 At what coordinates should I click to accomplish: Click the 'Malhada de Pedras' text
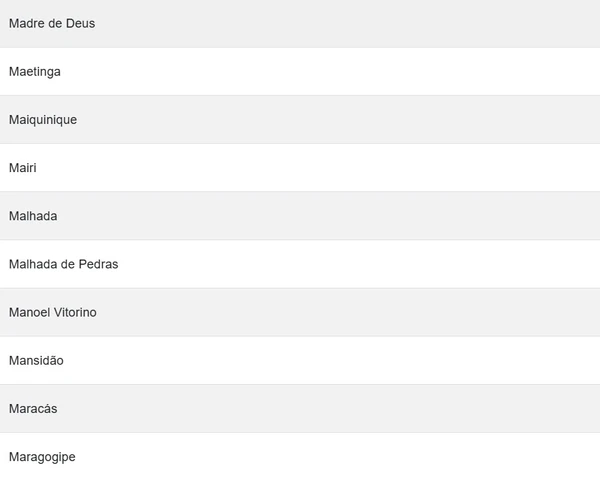64,264
